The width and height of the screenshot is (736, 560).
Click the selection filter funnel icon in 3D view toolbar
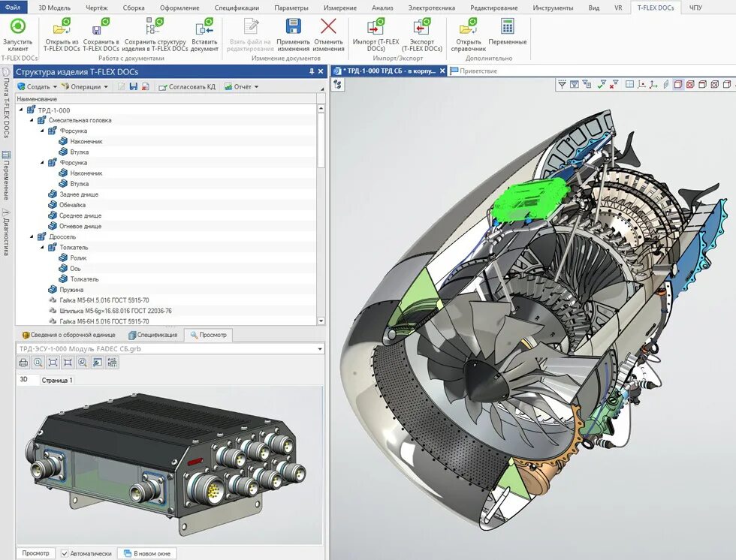tap(562, 84)
